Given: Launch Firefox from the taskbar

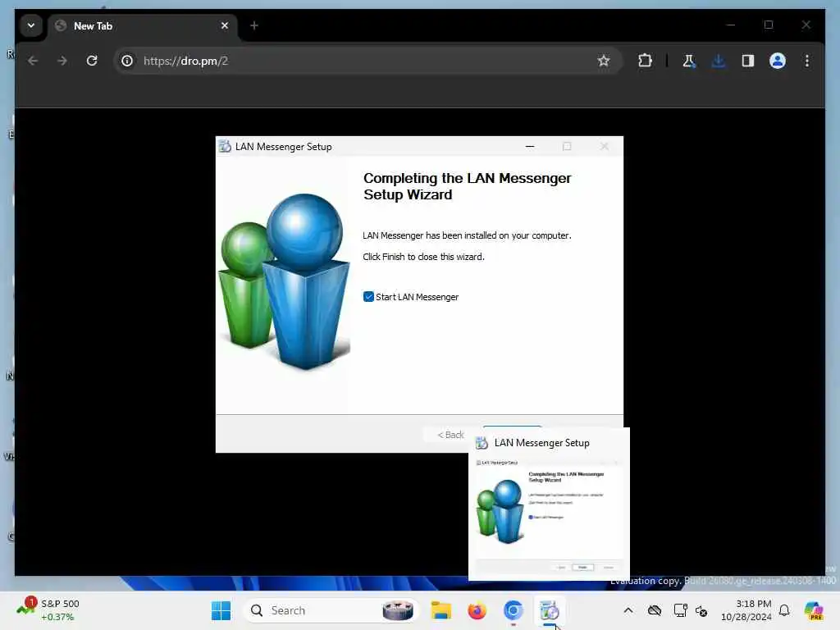Looking at the screenshot, I should (x=477, y=610).
